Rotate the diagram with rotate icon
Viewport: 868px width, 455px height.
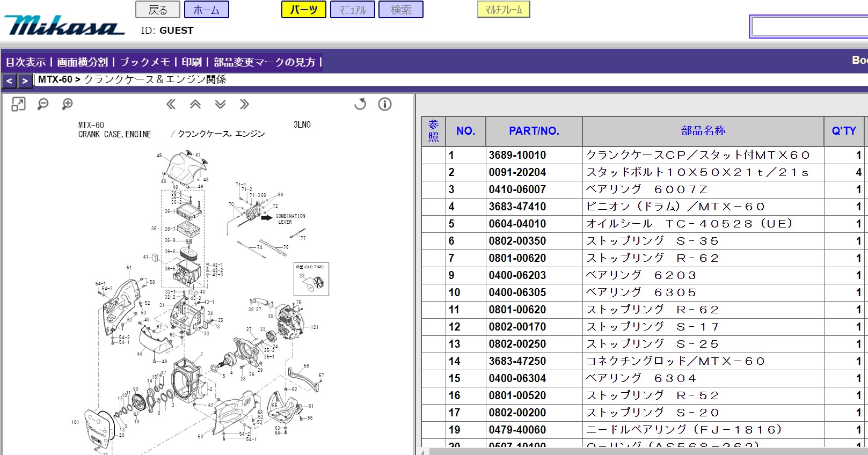[360, 104]
